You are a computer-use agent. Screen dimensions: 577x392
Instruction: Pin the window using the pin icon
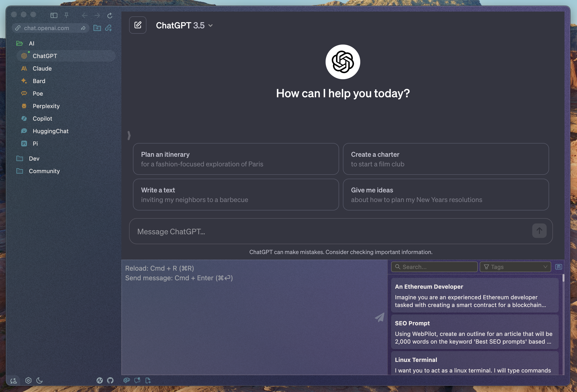click(66, 15)
